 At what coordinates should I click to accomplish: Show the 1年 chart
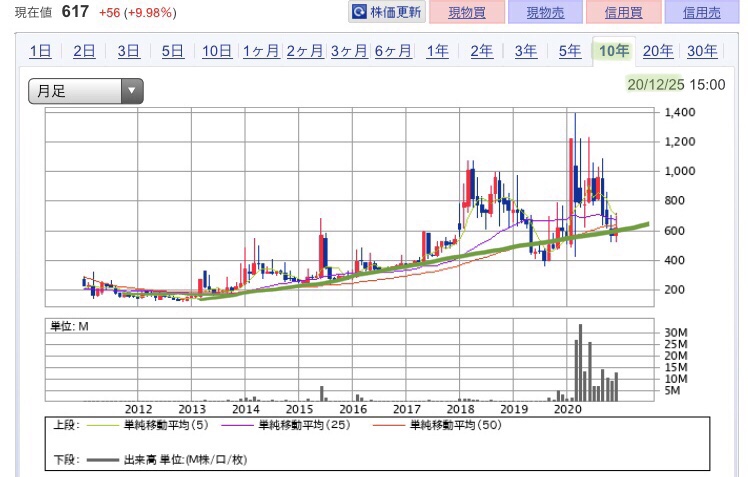coord(437,51)
